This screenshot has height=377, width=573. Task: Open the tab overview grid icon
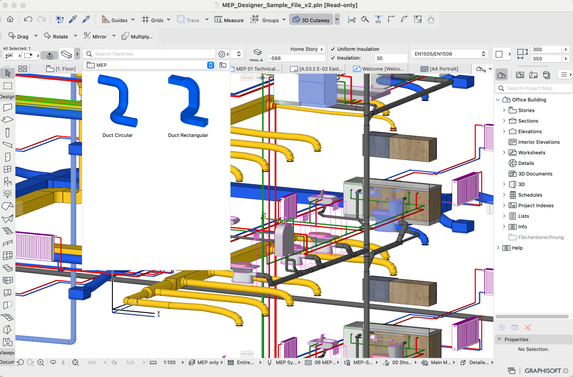pos(23,69)
